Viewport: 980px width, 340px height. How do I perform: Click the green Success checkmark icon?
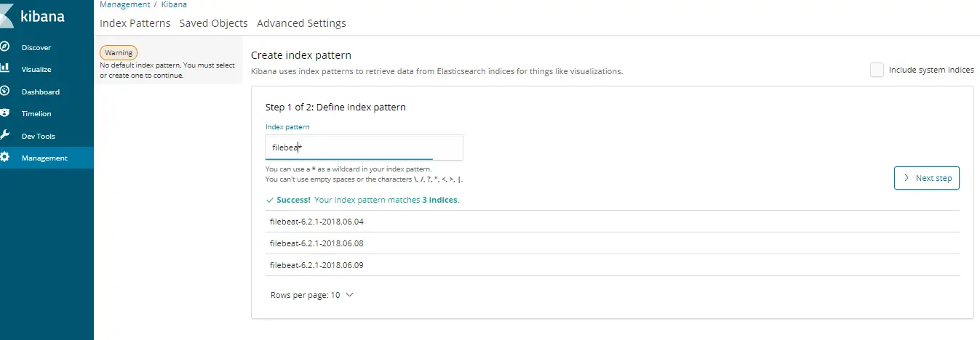(x=270, y=199)
